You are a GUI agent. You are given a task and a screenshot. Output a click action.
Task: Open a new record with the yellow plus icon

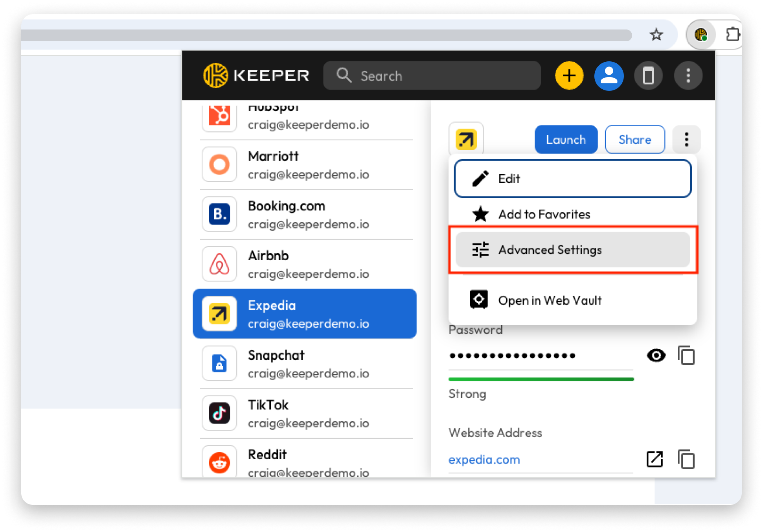(569, 75)
